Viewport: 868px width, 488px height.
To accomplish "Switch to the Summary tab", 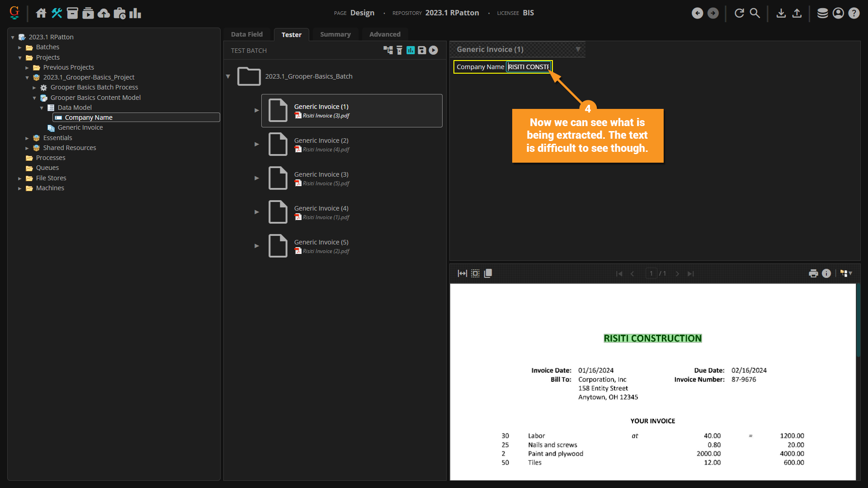I will pyautogui.click(x=335, y=34).
